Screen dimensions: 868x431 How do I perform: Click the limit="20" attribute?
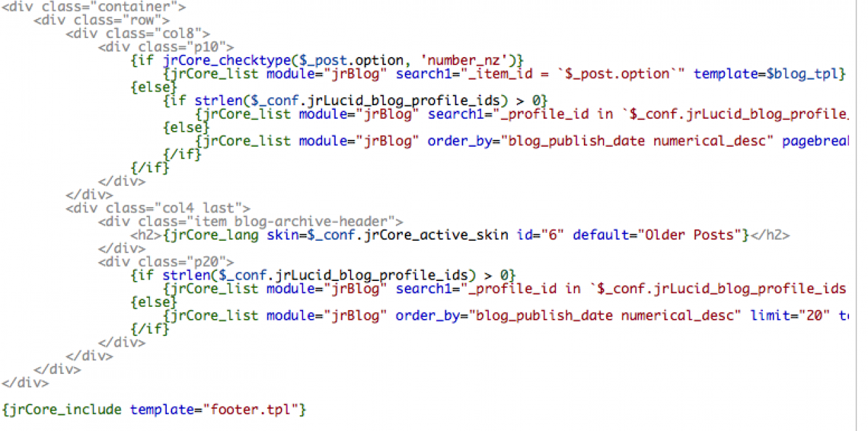point(790,315)
